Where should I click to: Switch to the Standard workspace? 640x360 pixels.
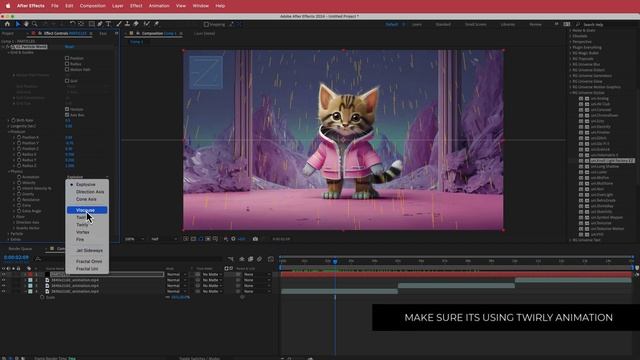[x=443, y=24]
